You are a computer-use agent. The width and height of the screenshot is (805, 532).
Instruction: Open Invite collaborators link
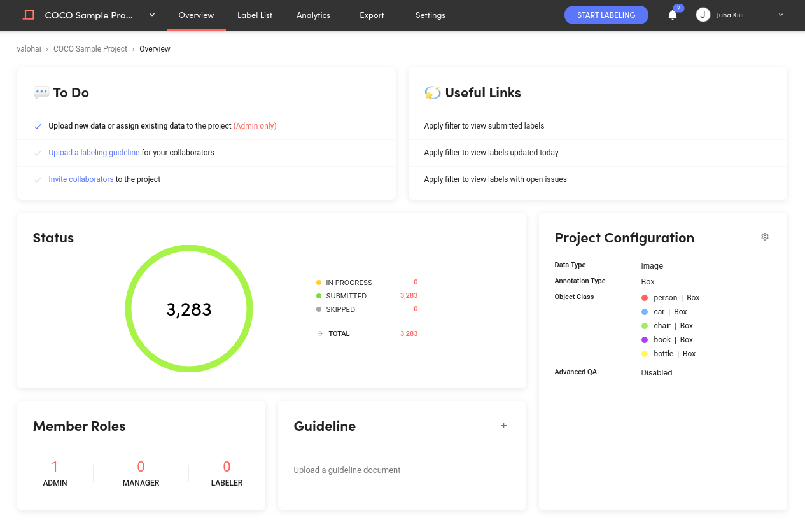tap(81, 179)
